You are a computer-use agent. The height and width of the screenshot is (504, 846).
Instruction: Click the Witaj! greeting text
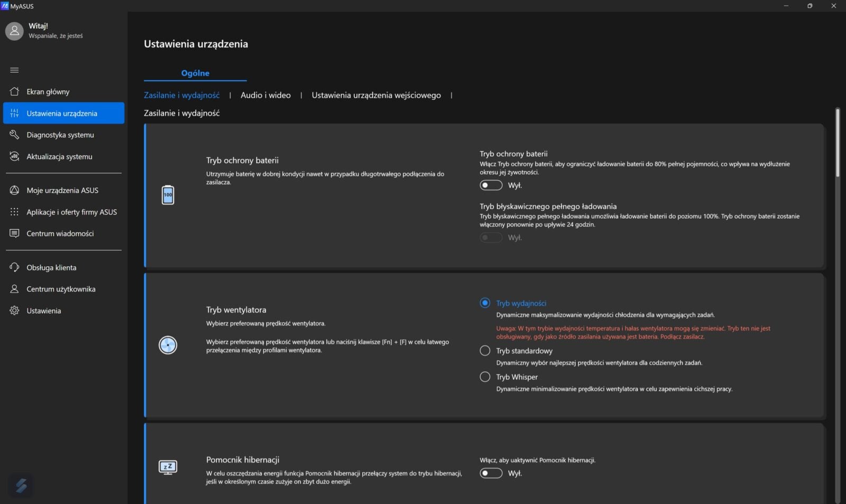[x=38, y=26]
